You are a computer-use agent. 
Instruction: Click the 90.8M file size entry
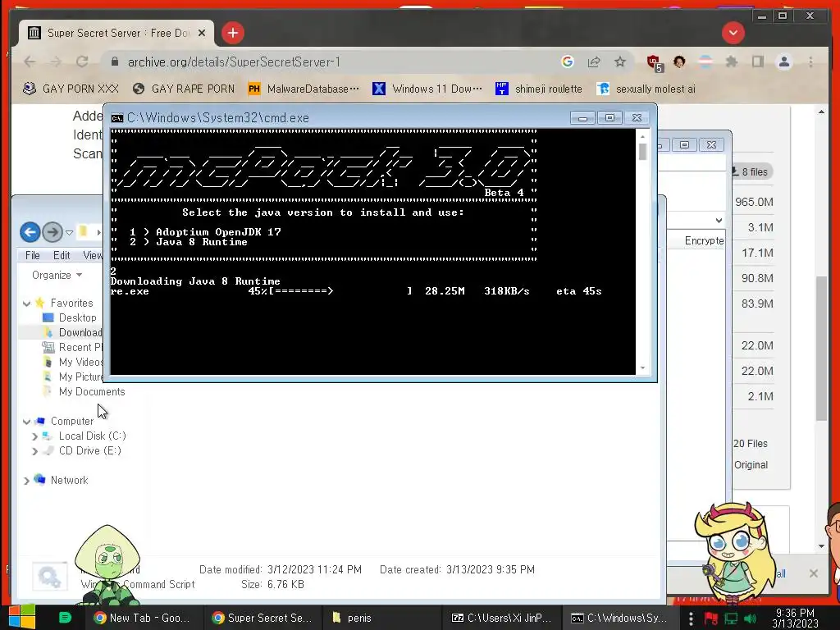click(x=757, y=278)
